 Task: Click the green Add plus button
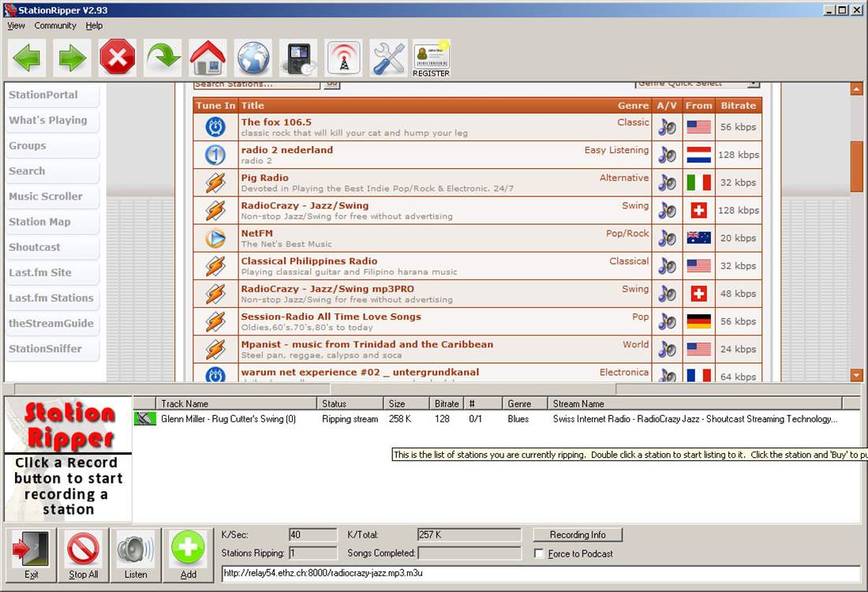(189, 555)
